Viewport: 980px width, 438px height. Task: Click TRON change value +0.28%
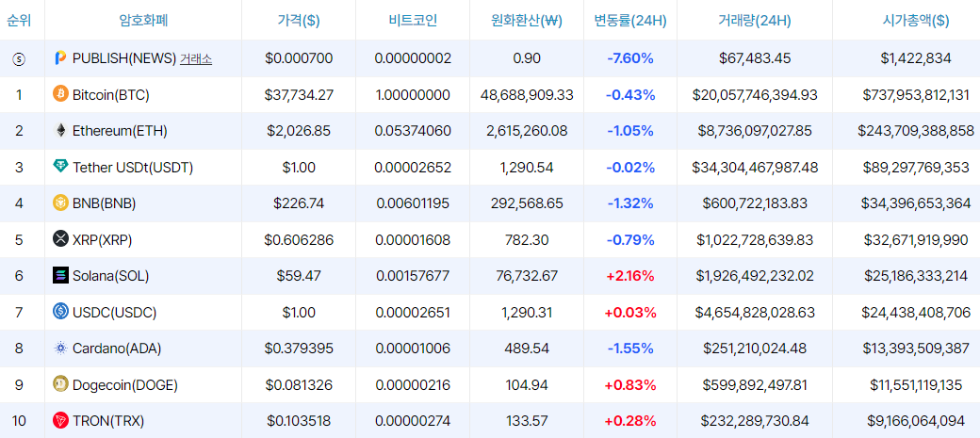[630, 421]
